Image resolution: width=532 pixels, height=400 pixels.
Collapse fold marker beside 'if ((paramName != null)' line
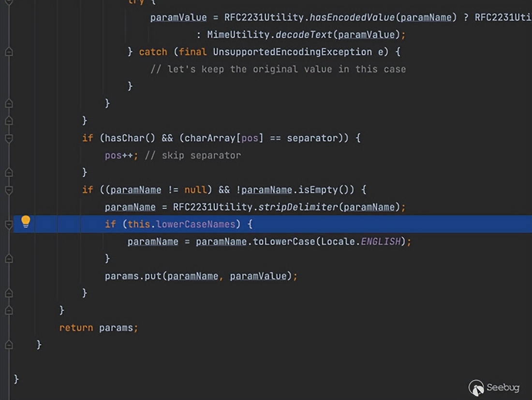[x=9, y=190]
